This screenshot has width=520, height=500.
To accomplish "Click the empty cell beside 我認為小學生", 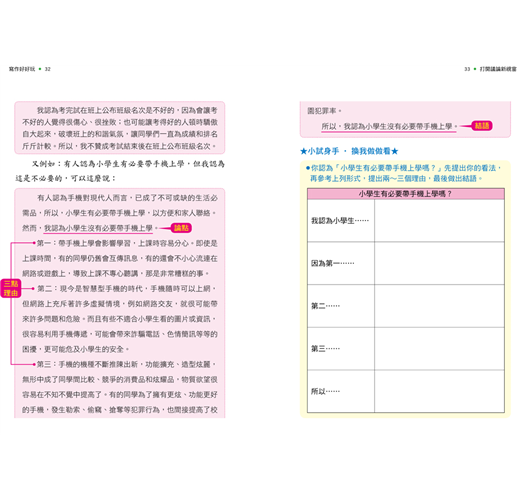I will click(439, 220).
